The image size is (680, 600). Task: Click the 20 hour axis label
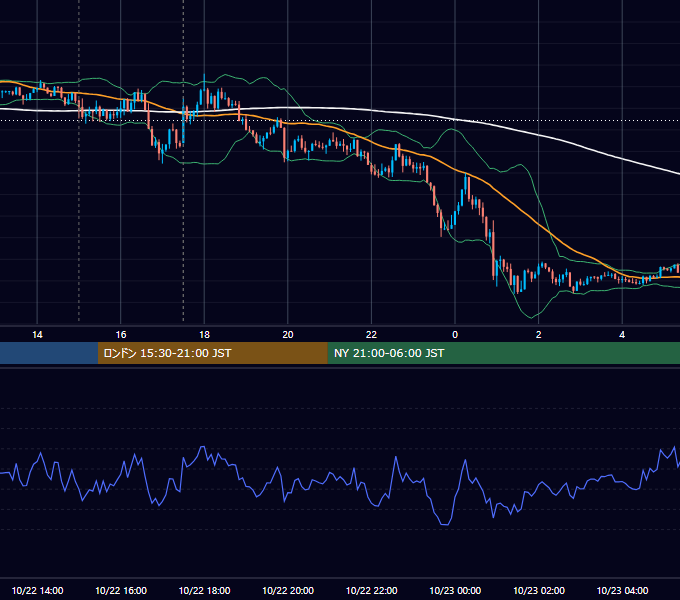tap(288, 335)
